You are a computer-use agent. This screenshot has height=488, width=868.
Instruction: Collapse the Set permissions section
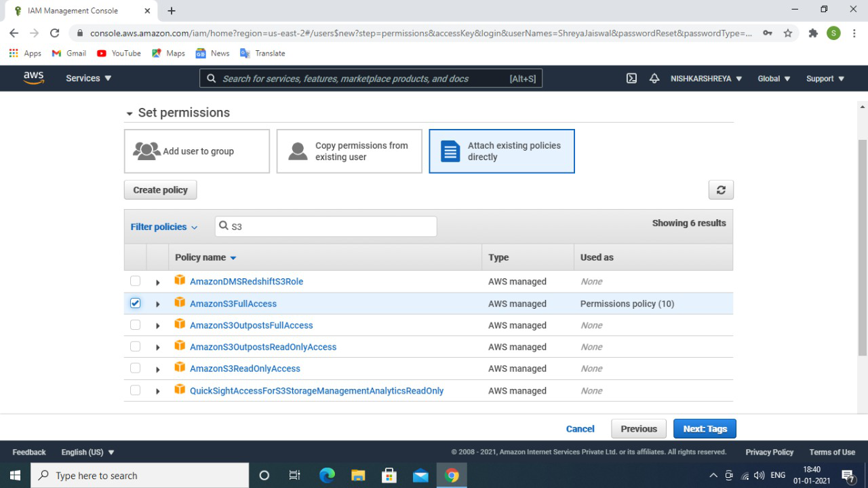130,113
